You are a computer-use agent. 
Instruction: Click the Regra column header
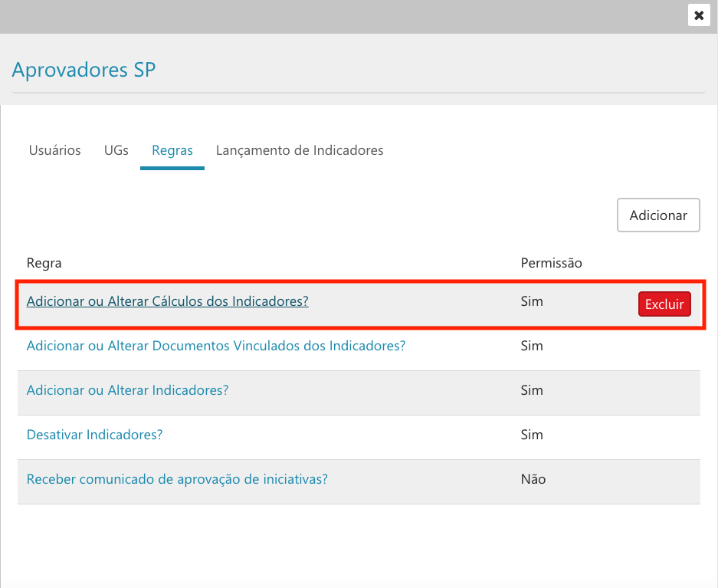click(x=44, y=263)
